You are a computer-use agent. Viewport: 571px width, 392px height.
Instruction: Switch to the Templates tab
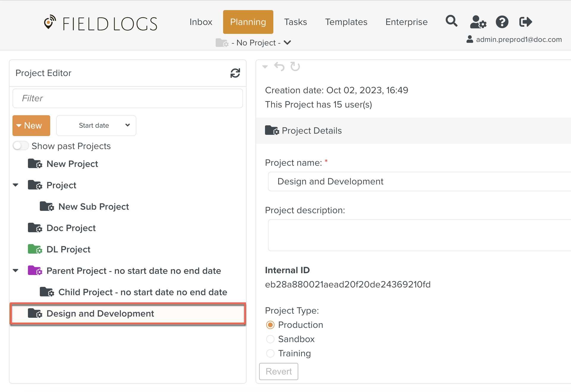346,22
